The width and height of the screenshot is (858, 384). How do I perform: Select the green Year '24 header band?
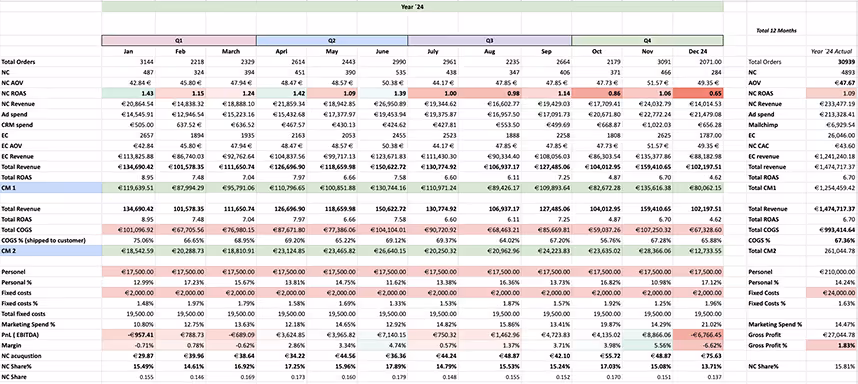413,7
